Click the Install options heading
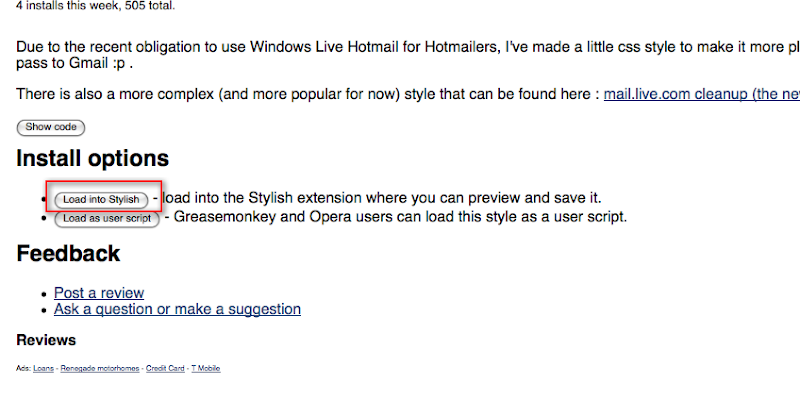 point(92,158)
